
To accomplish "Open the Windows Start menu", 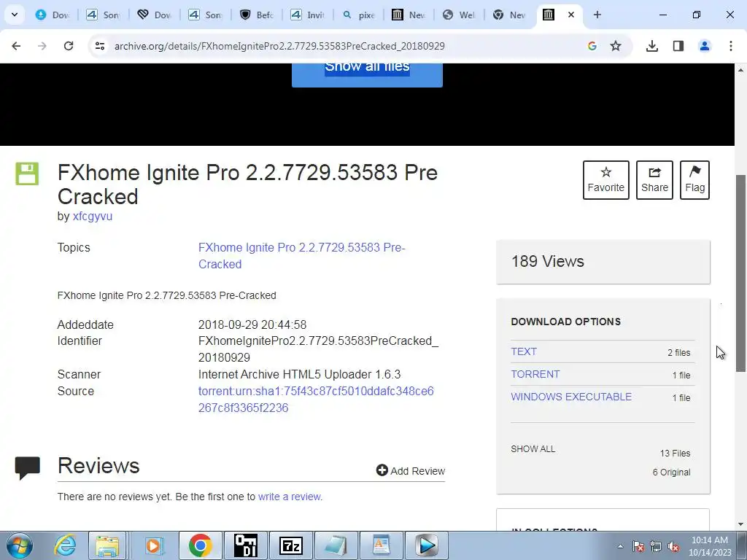I will pyautogui.click(x=20, y=545).
